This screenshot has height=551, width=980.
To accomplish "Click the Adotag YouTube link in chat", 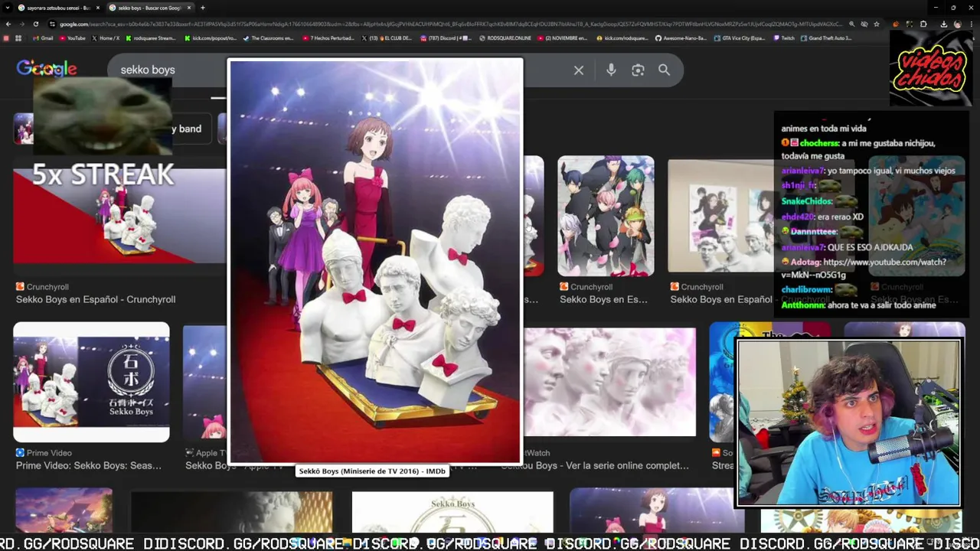I will [x=864, y=268].
